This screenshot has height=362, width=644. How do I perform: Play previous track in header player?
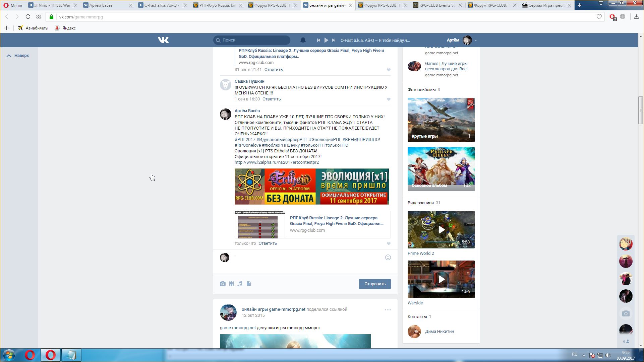coord(318,40)
